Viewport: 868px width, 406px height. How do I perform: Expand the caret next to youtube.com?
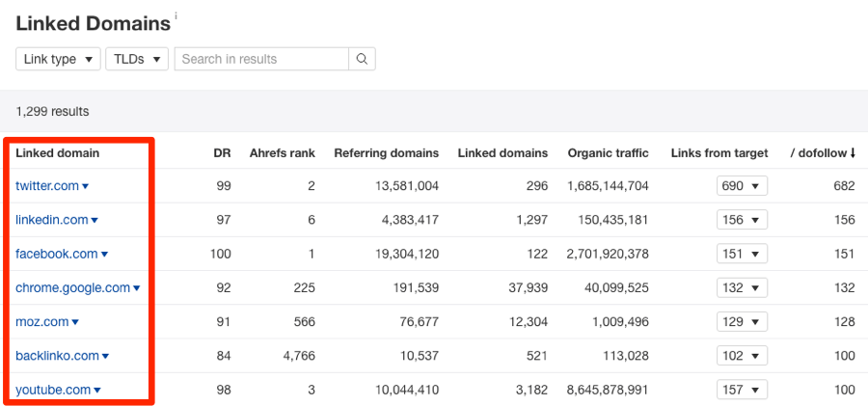pyautogui.click(x=97, y=391)
